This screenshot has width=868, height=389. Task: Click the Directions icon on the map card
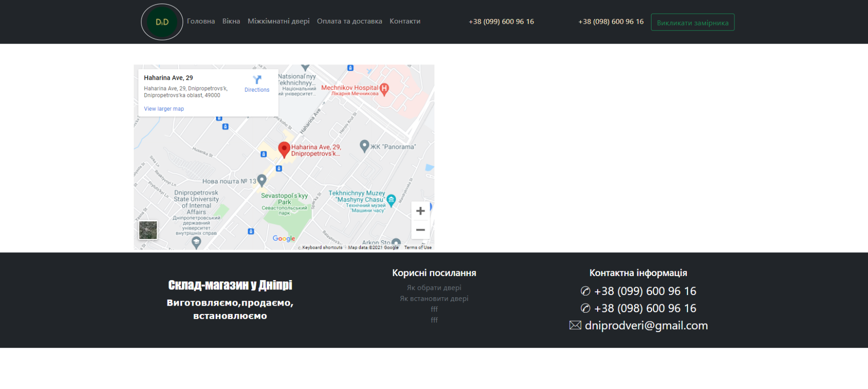[257, 80]
